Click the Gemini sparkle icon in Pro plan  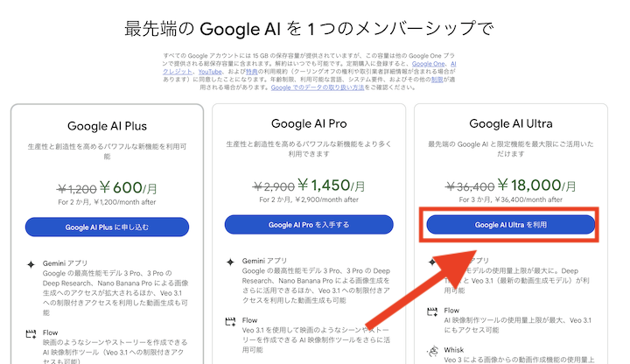coord(230,262)
